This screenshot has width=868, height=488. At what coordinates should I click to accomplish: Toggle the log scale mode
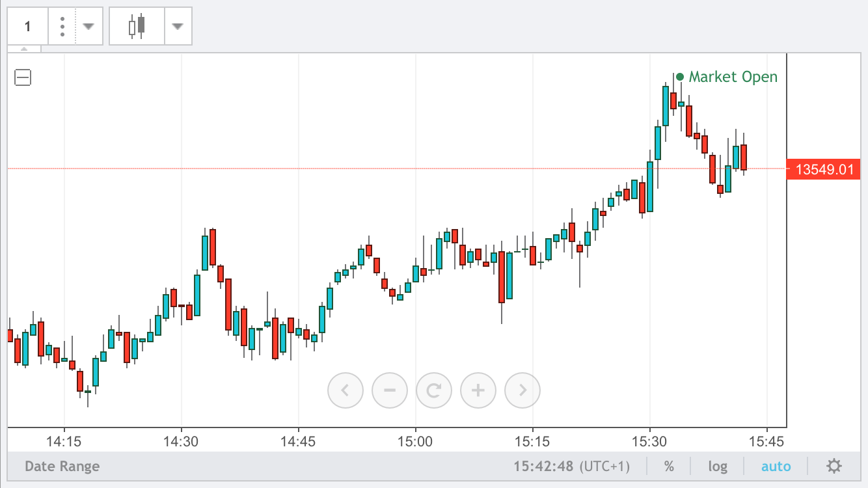point(718,466)
